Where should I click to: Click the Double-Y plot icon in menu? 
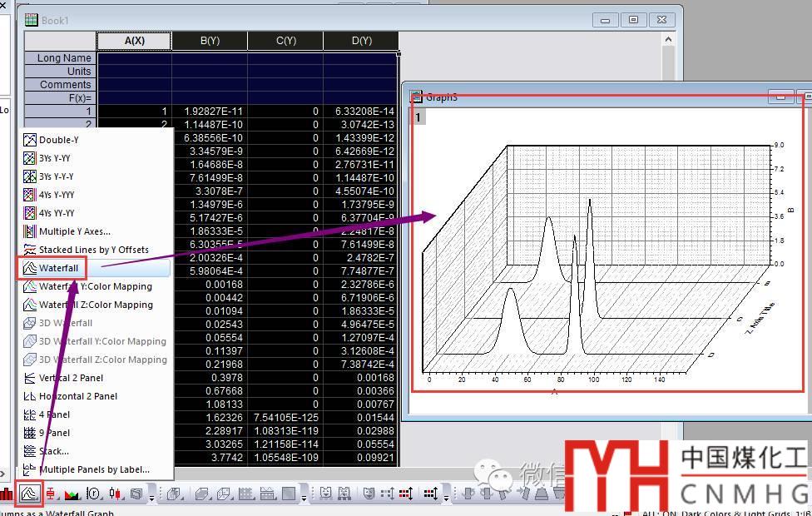coord(30,140)
